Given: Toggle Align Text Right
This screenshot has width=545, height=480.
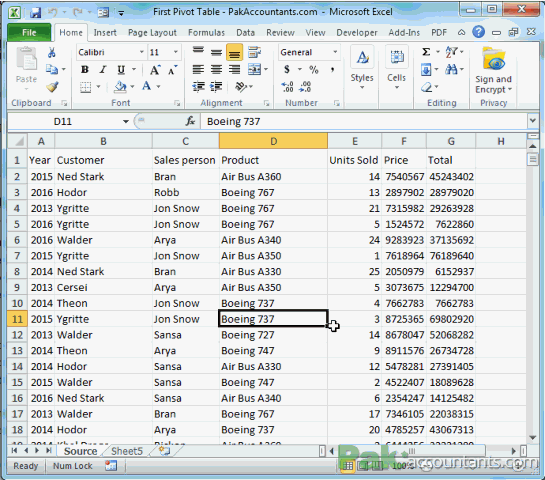Looking at the screenshot, I should click(234, 70).
